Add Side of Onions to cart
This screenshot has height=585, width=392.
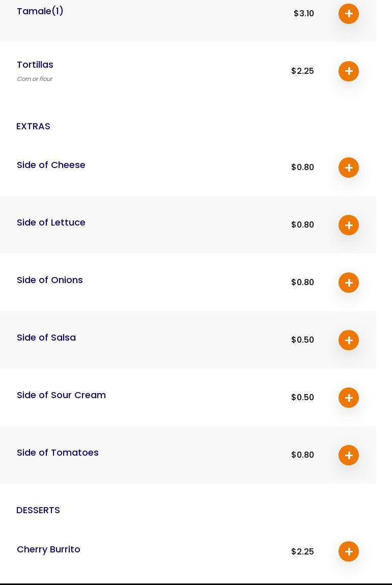click(349, 283)
